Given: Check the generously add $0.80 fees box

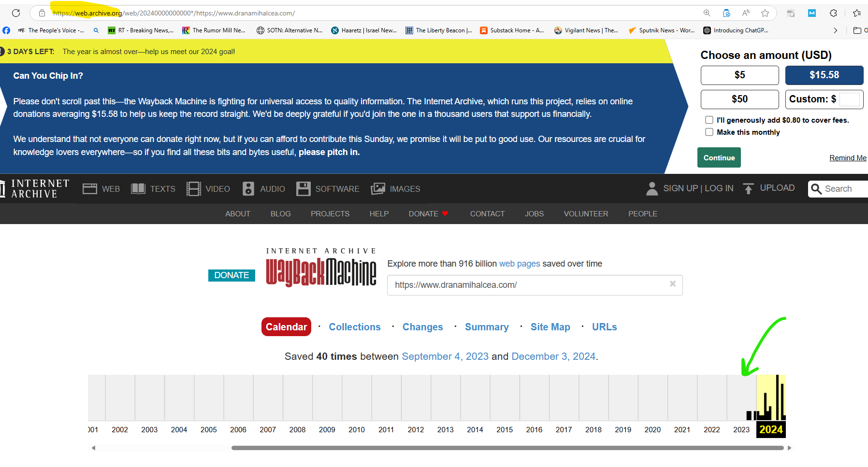Looking at the screenshot, I should pos(709,120).
